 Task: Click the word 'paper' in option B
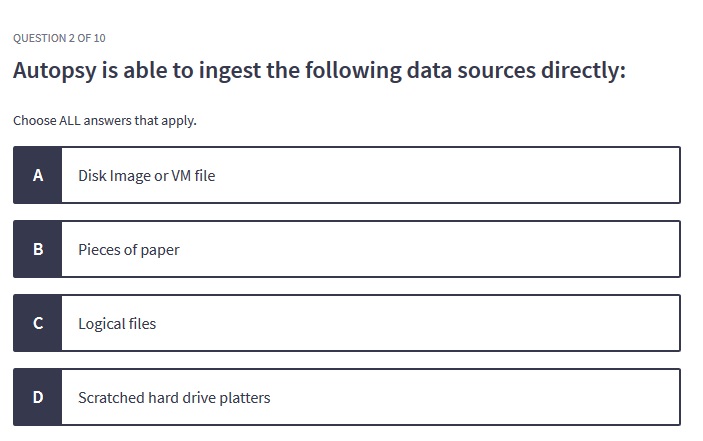[158, 249]
